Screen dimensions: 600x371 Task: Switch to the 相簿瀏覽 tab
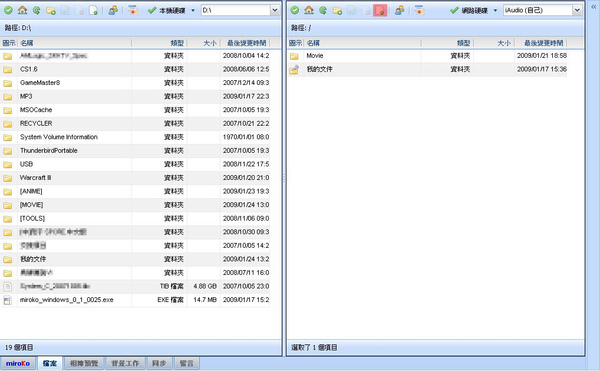pos(84,363)
